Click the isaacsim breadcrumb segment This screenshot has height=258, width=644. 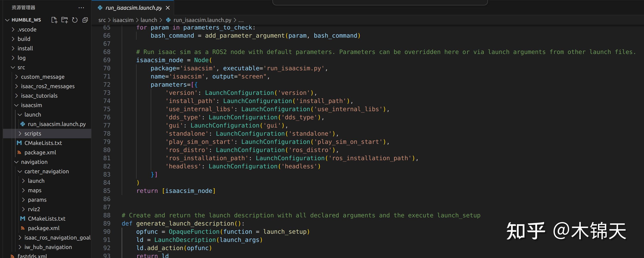coord(123,20)
